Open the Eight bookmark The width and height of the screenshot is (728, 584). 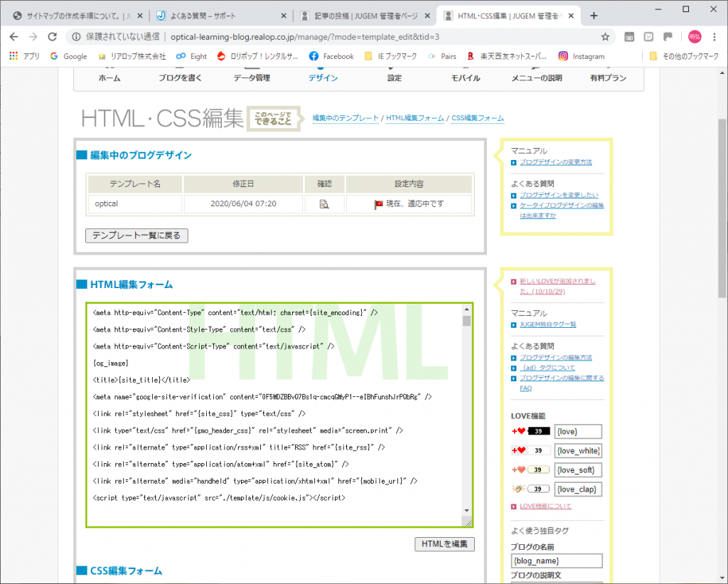pyautogui.click(x=192, y=56)
